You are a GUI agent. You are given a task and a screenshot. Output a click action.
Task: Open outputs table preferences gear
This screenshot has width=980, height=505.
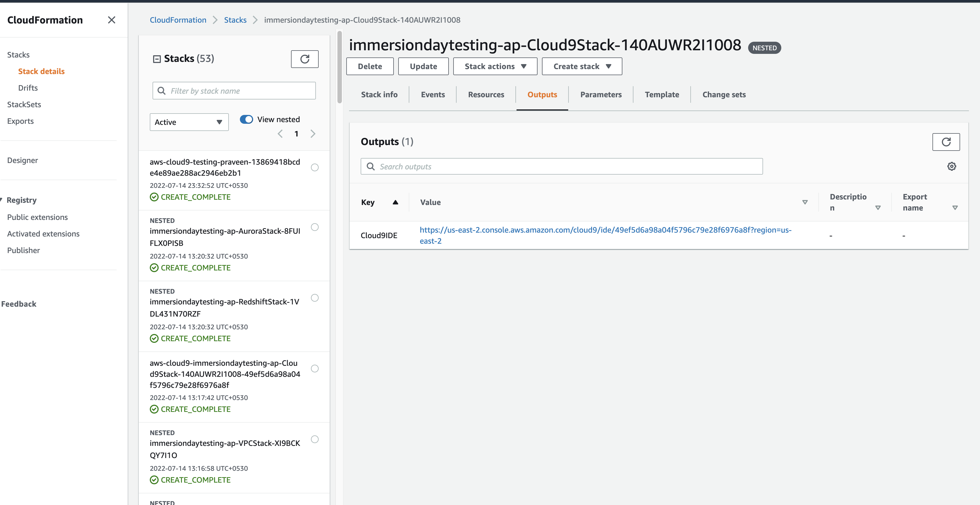coord(952,166)
